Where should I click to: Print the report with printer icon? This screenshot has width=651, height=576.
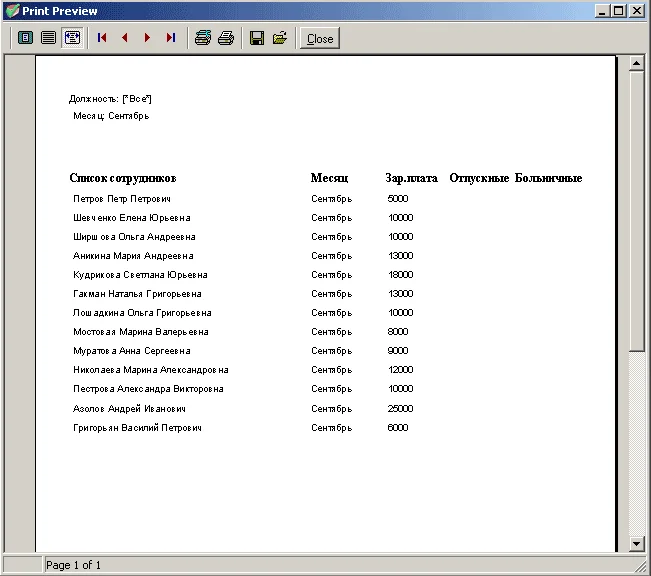[x=226, y=38]
